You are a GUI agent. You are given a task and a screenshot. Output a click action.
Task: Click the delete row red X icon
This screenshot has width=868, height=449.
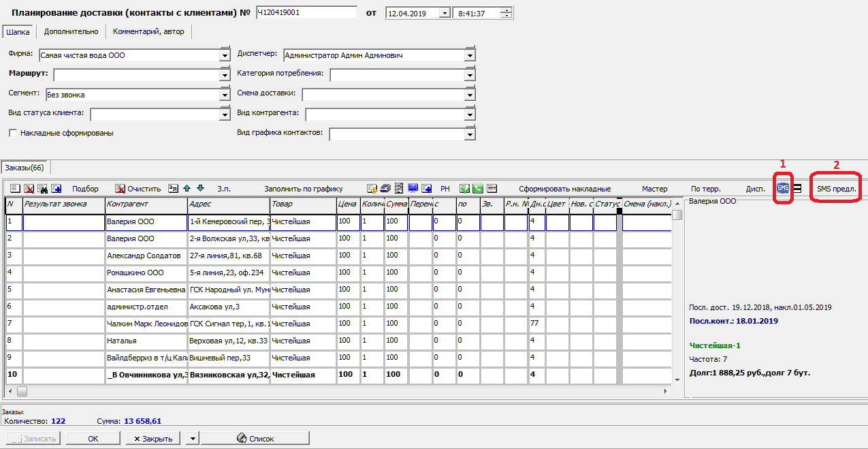[29, 189]
